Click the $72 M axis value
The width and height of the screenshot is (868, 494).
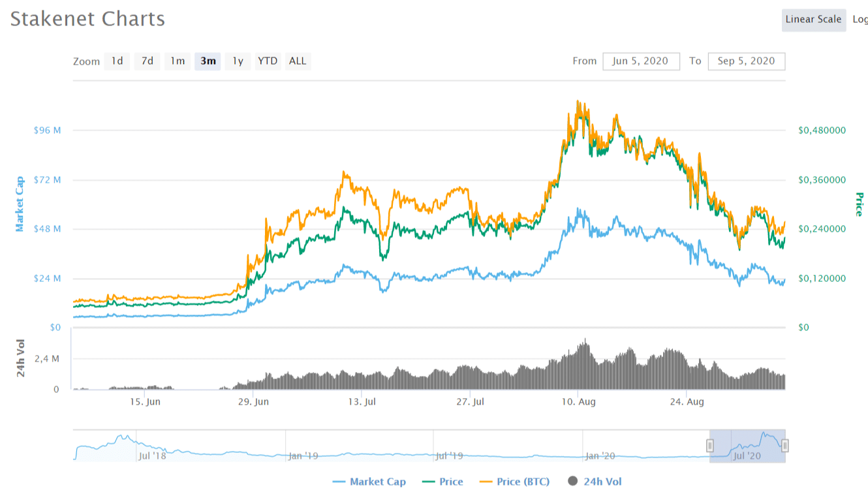(48, 179)
